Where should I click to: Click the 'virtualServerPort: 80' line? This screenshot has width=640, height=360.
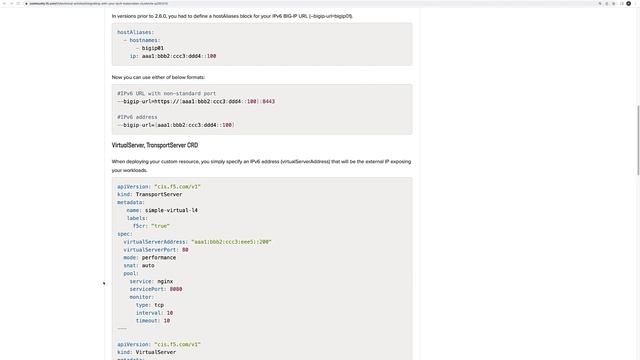(x=156, y=249)
